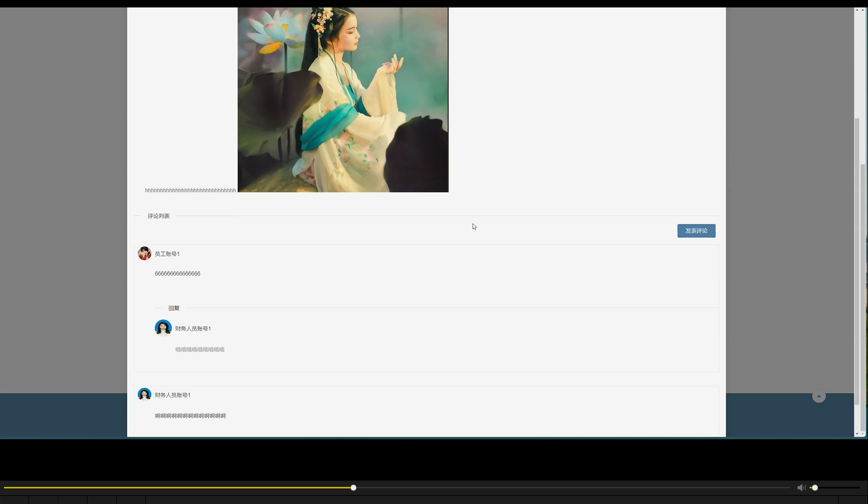Click reply text 哦哦哦哦哦哦哦哦哦

click(x=200, y=349)
